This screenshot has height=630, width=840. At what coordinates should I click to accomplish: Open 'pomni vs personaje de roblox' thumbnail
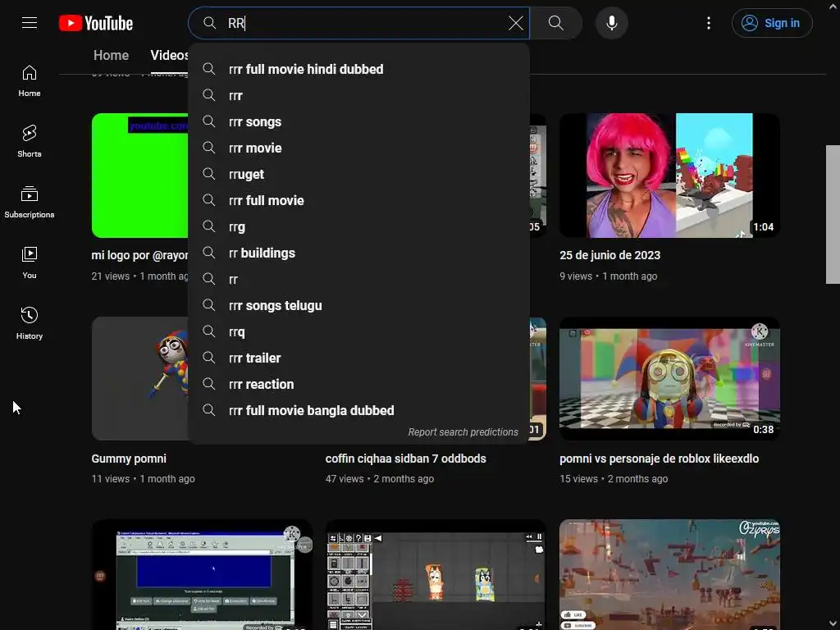click(x=669, y=378)
